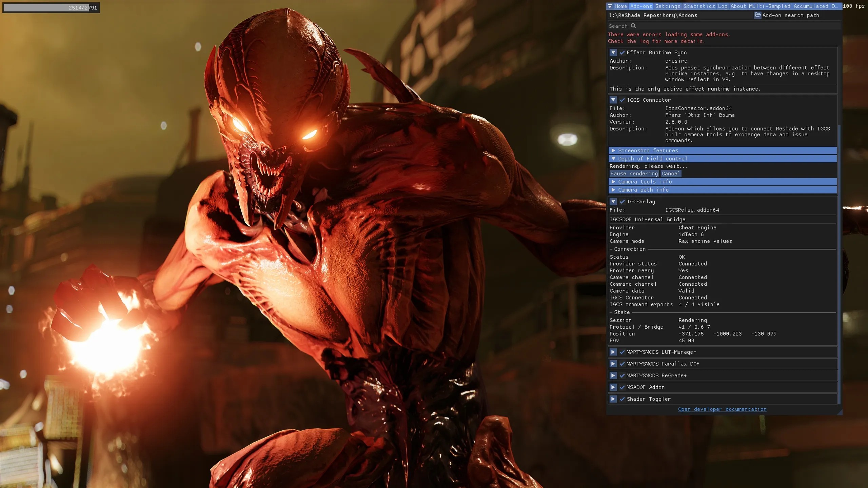Click IGCS command exports value '4 / 4 visible'
The width and height of the screenshot is (868, 488).
coord(699,305)
